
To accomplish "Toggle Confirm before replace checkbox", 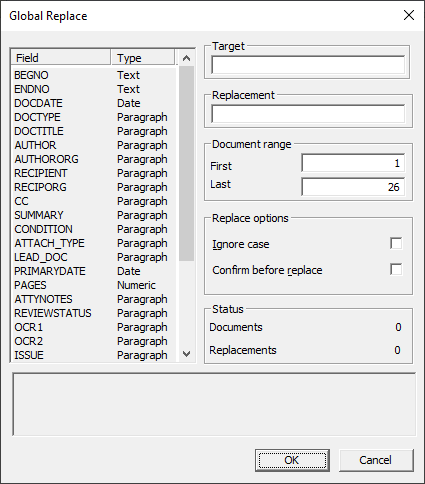I will pyautogui.click(x=396, y=269).
